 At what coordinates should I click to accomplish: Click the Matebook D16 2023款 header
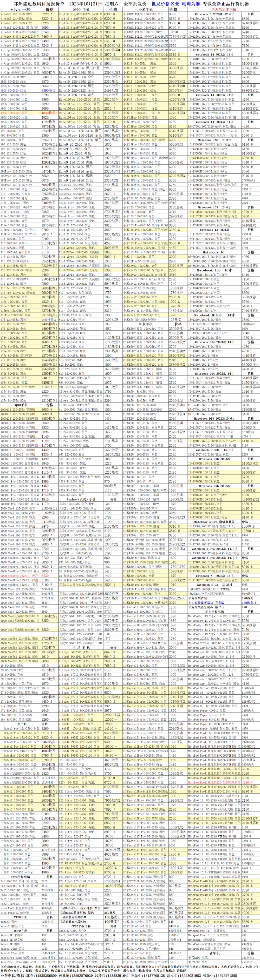click(214, 459)
